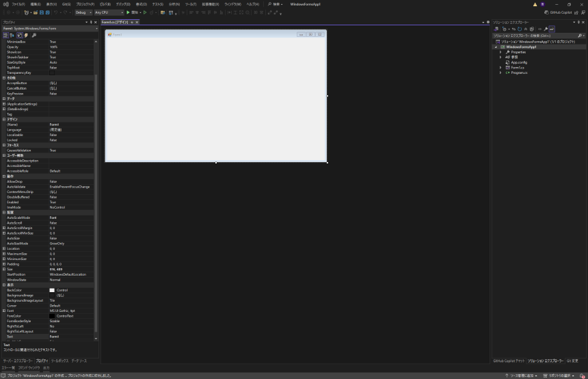588x379 pixels.
Task: Click the Events lightning bolt icon in Properties
Action: pos(27,35)
